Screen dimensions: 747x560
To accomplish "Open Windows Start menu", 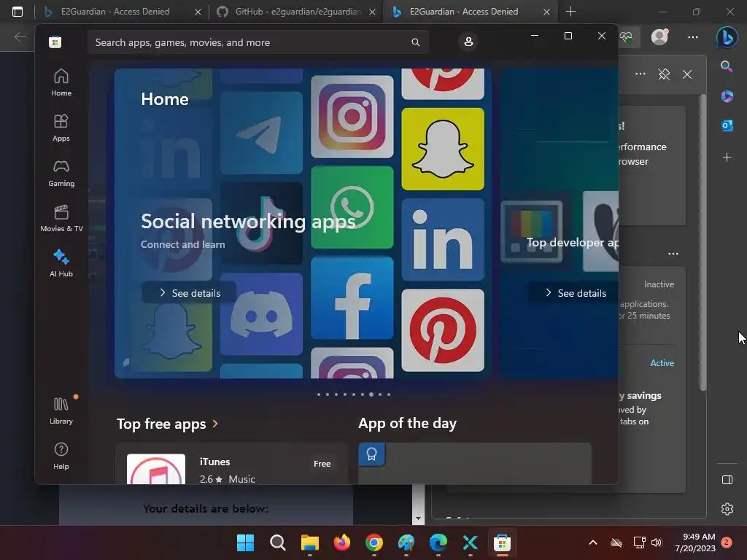I will 246,542.
